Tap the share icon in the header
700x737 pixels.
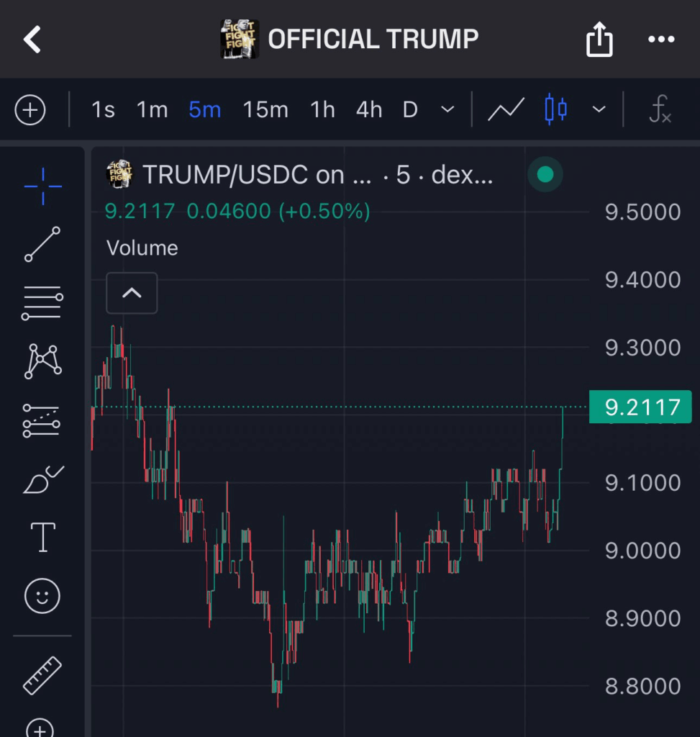point(599,40)
